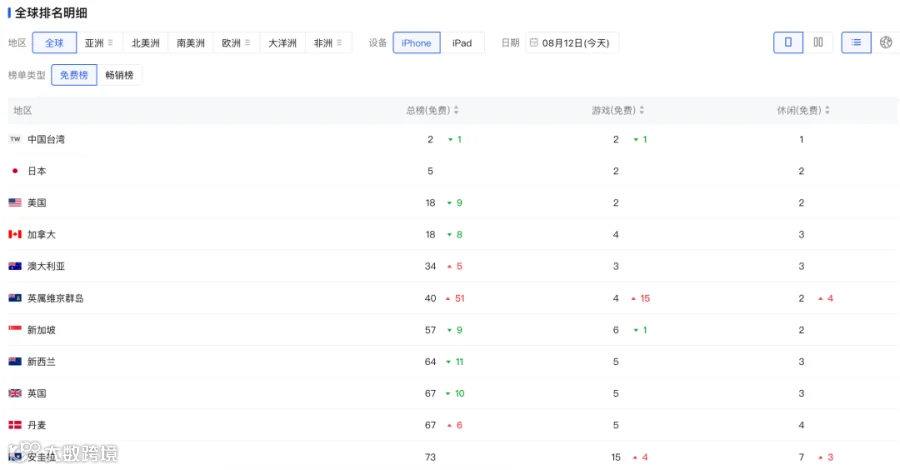The image size is (900, 470).
Task: Click the 英国 row name
Action: (37, 393)
